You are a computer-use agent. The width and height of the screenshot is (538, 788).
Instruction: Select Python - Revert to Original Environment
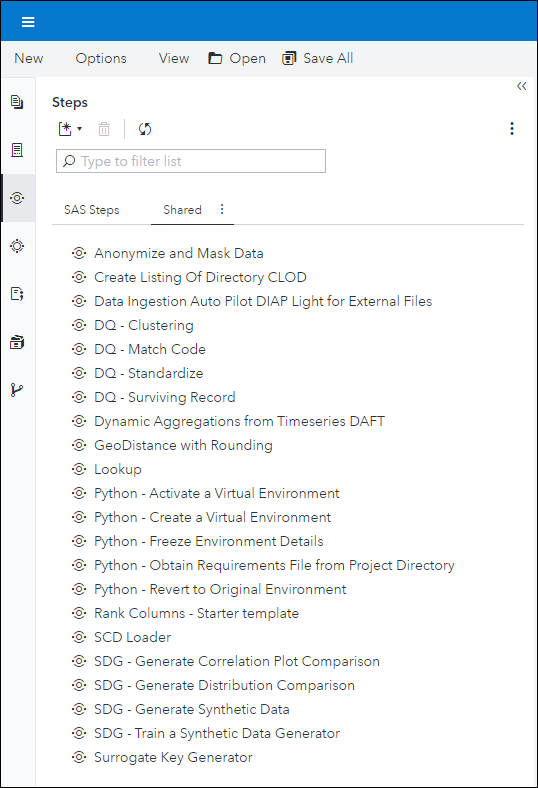[x=221, y=589]
